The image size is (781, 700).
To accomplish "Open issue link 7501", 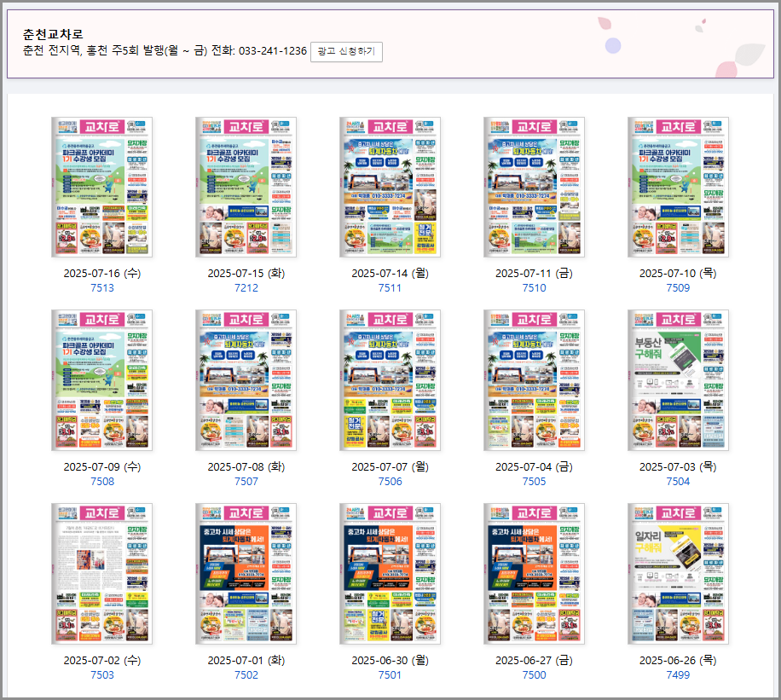I will click(x=390, y=674).
